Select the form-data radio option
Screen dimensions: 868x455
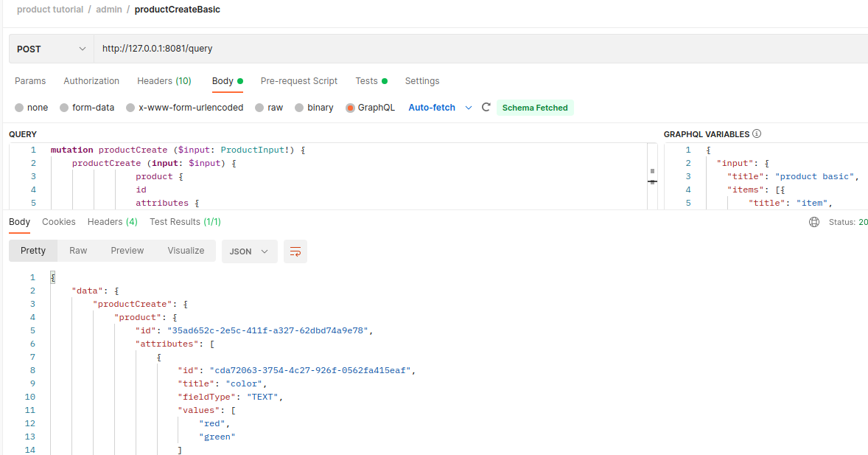(64, 108)
